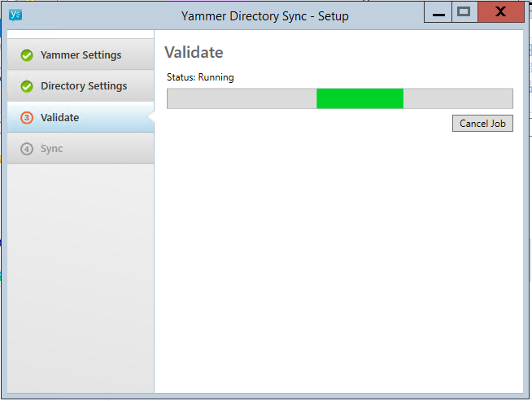Click the Validate heading in the main pane
The image size is (532, 401).
(x=194, y=53)
